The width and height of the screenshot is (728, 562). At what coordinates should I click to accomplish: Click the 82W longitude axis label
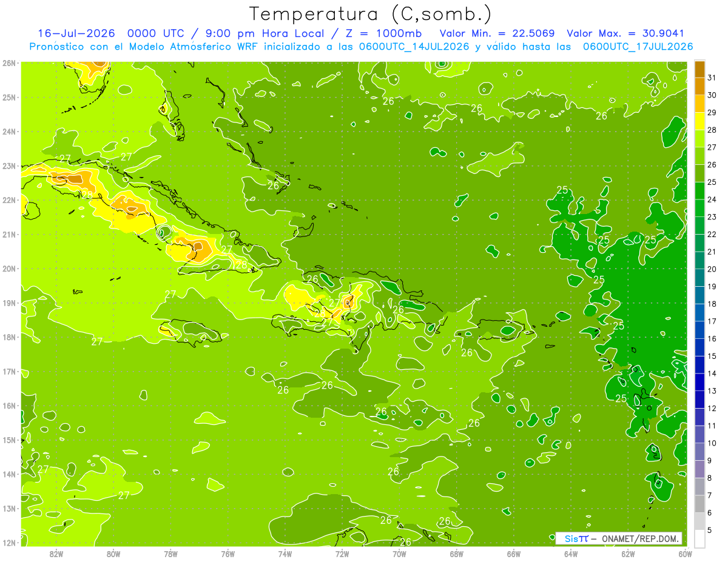point(56,554)
